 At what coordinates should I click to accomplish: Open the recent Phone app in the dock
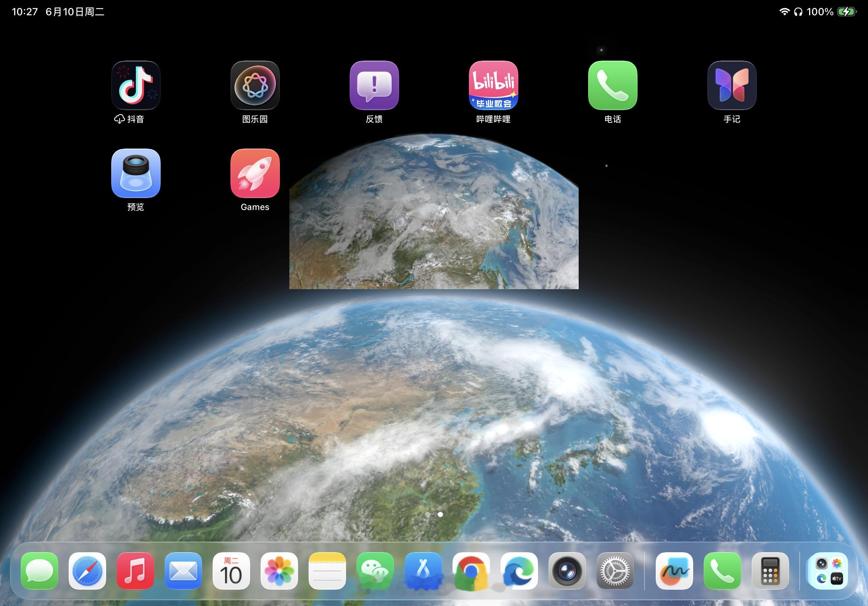point(723,571)
